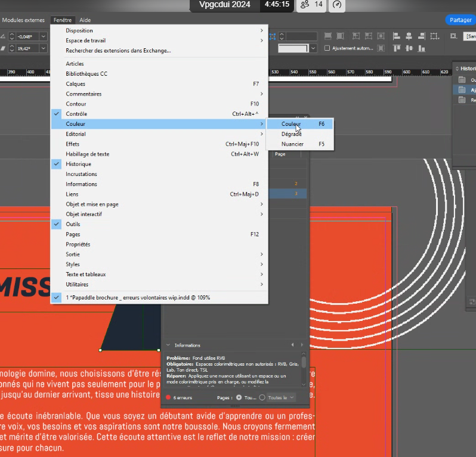Screen dimensions: 476x457
Task: Collapse the Informations section chevron
Action: 168,345
